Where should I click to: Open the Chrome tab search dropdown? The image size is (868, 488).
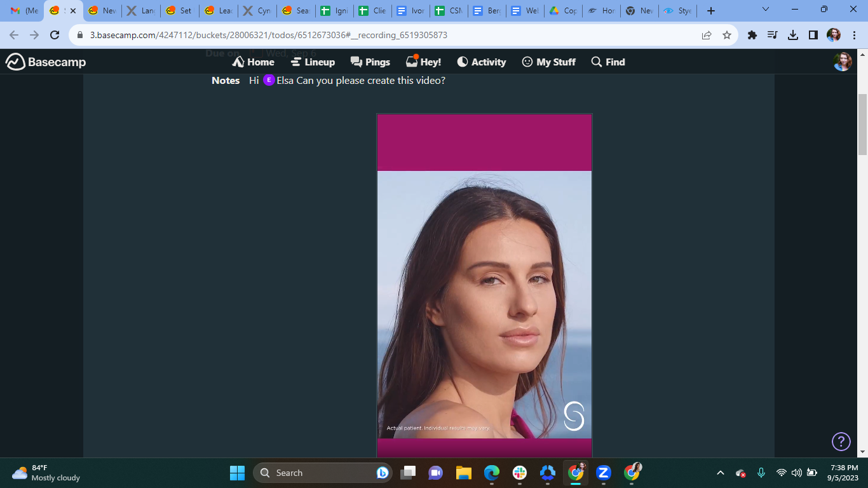tap(766, 10)
